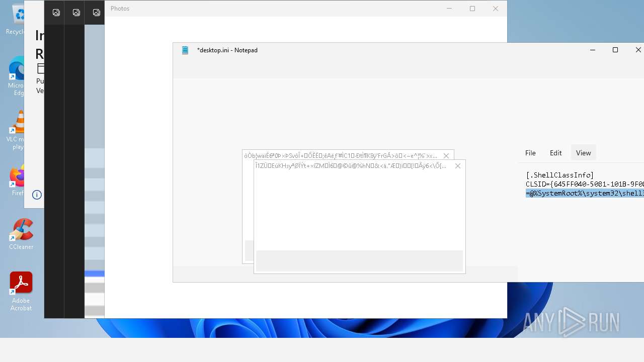Click the CLSID={645FF040 line in Notepad
The height and width of the screenshot is (362, 644).
click(585, 184)
